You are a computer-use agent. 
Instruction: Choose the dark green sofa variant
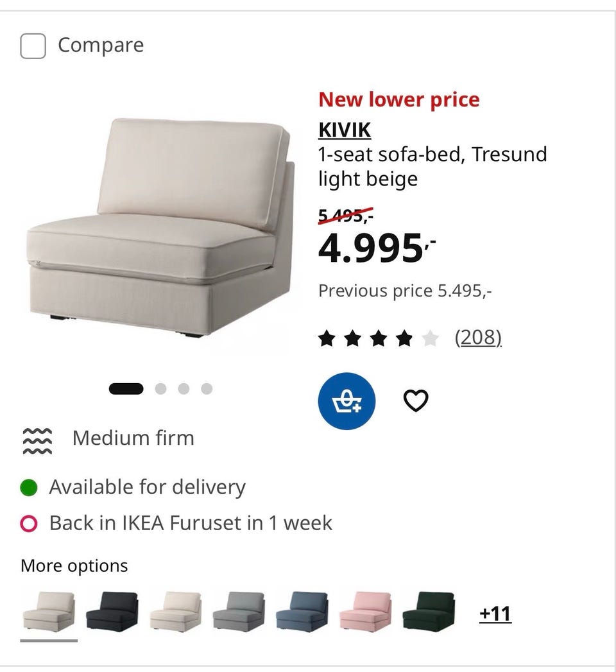point(429,612)
